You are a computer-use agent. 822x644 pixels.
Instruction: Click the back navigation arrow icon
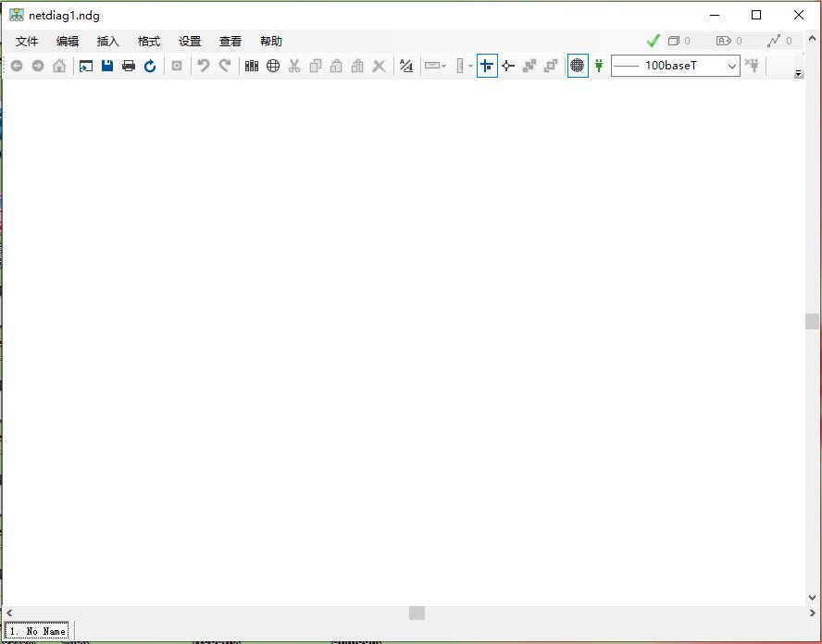click(x=17, y=66)
